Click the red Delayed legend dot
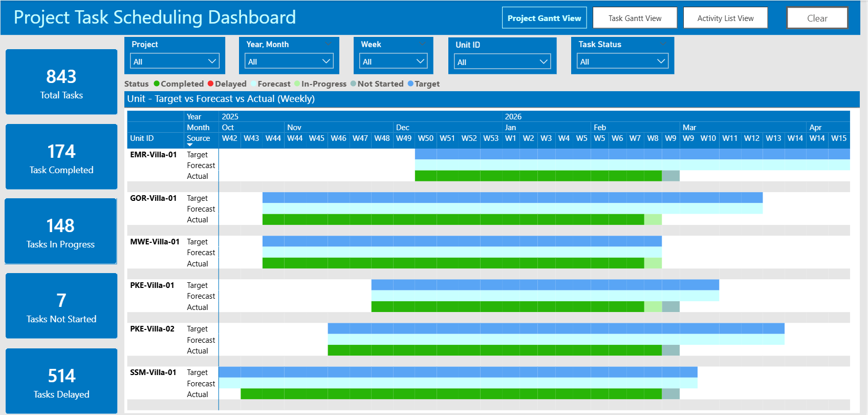The image size is (868, 415). tap(210, 84)
